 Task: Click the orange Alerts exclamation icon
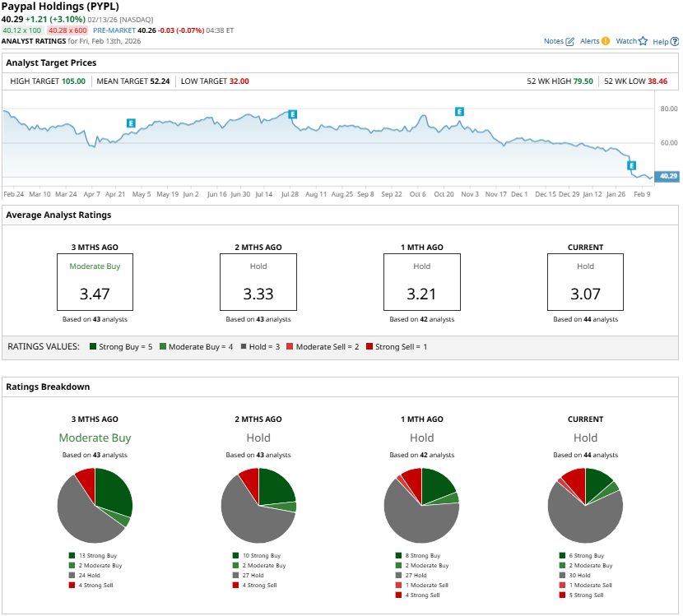pyautogui.click(x=606, y=41)
